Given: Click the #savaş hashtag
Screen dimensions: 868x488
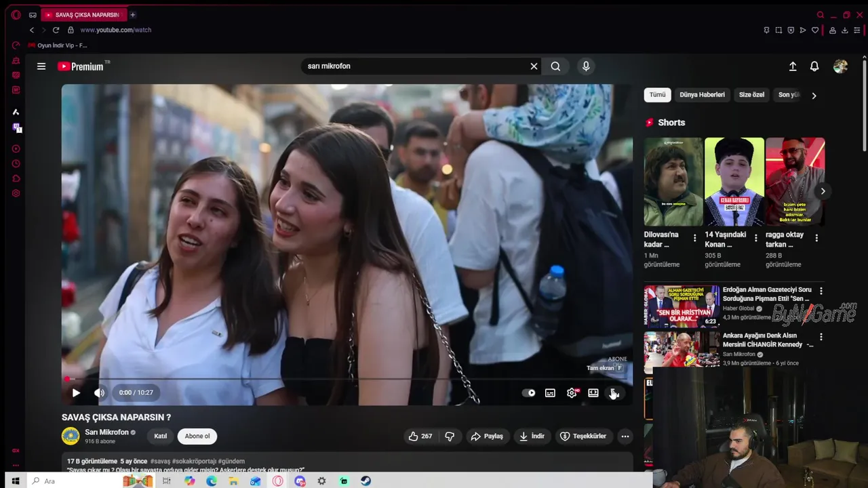Looking at the screenshot, I should (x=161, y=462).
